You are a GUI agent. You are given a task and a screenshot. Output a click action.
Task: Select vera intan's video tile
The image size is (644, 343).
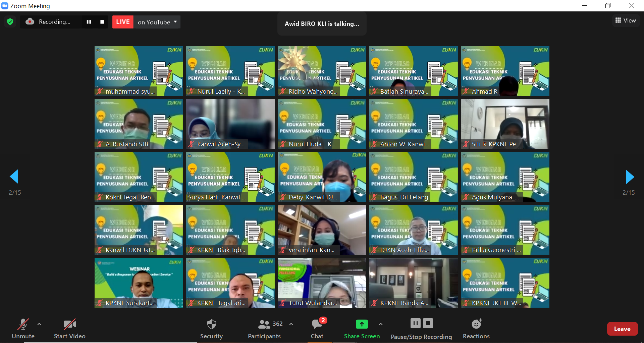click(x=322, y=230)
